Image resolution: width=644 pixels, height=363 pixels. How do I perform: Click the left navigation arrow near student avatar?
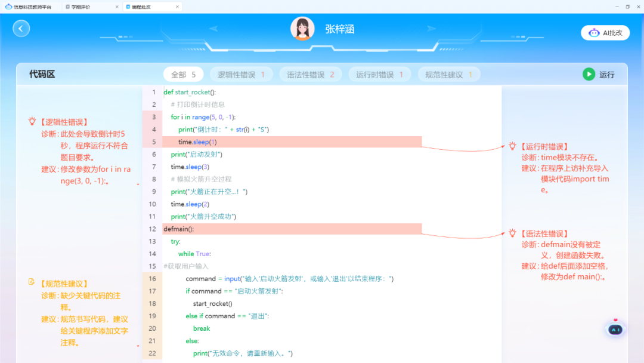[212, 28]
